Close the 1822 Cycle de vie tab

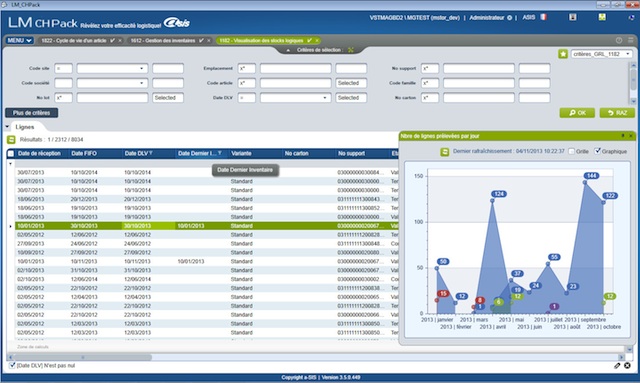click(120, 40)
